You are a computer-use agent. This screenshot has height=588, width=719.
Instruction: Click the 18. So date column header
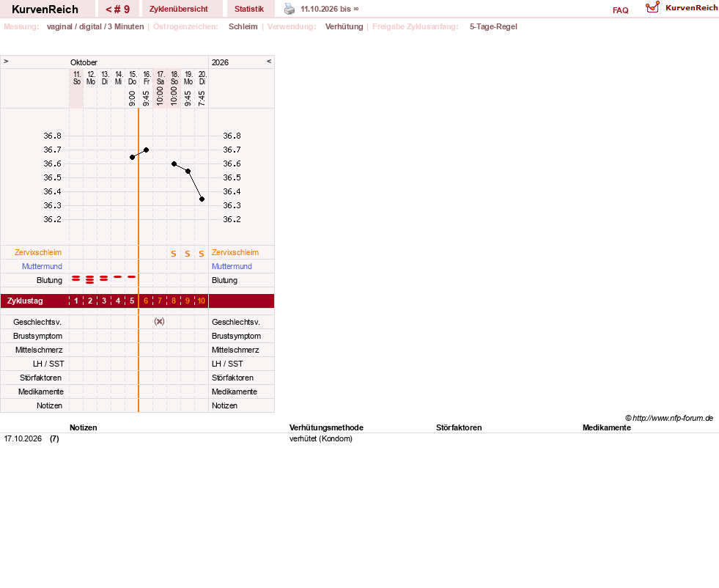click(174, 78)
